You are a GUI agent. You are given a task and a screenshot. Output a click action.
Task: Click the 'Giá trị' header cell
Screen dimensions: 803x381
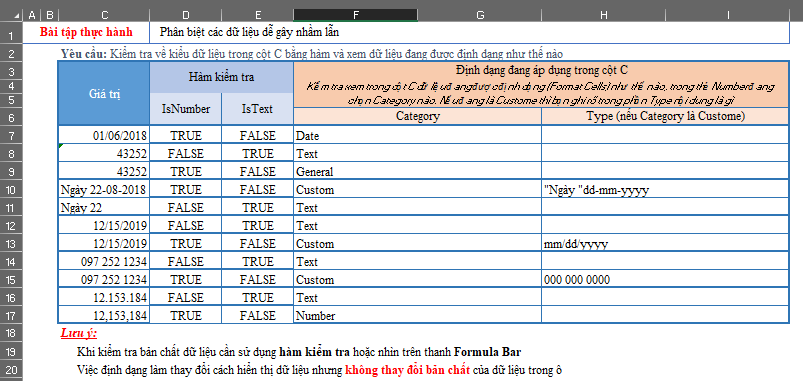[104, 93]
